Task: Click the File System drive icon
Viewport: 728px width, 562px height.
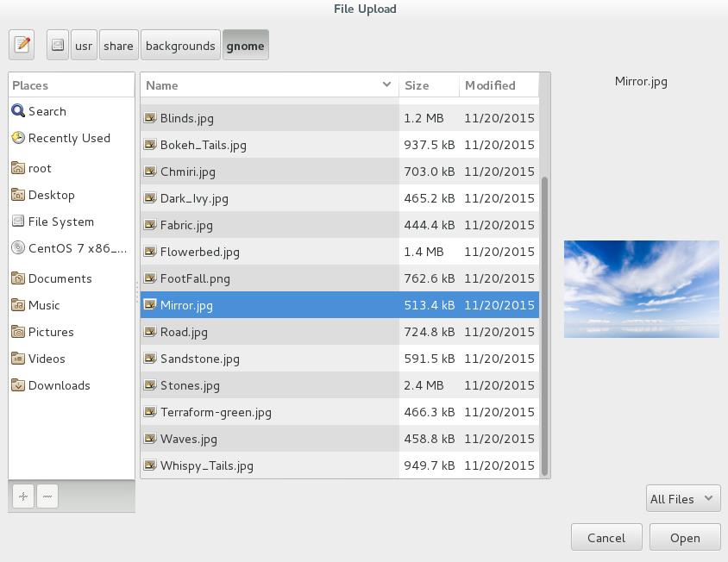Action: [17, 221]
